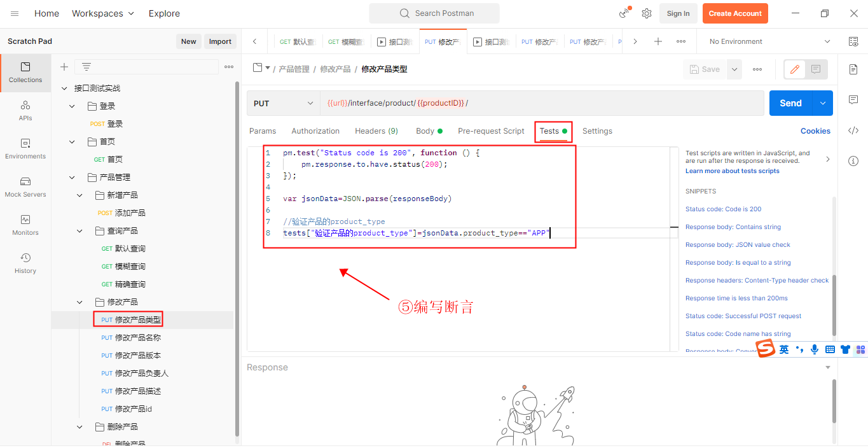Collapse the snippets panel with chevron
Viewport: 868px width, 448px height.
(x=827, y=159)
